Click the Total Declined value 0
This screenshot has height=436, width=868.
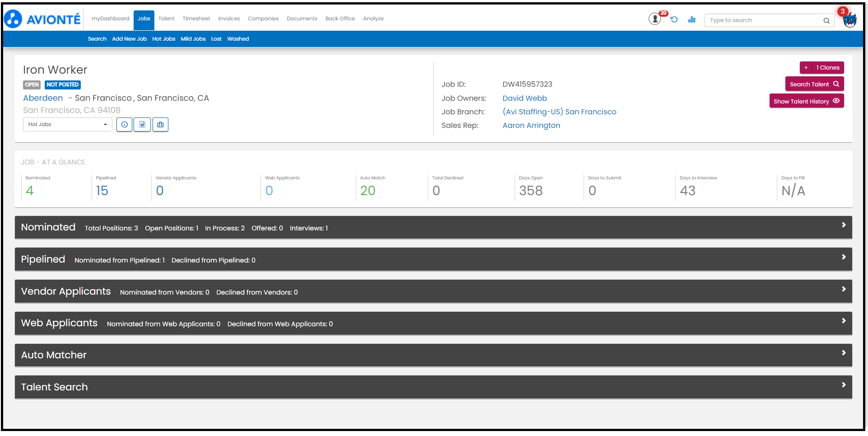[x=436, y=191]
